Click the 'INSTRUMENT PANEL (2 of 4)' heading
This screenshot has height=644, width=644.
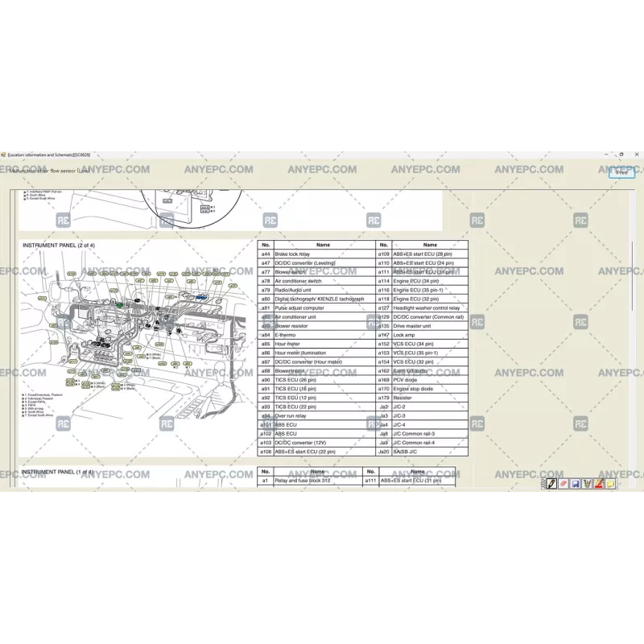click(58, 245)
